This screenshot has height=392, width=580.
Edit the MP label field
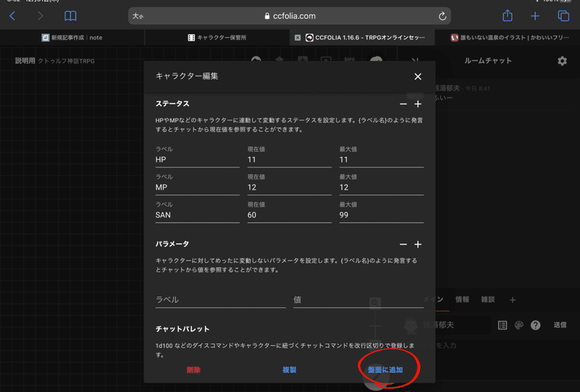pyautogui.click(x=197, y=188)
